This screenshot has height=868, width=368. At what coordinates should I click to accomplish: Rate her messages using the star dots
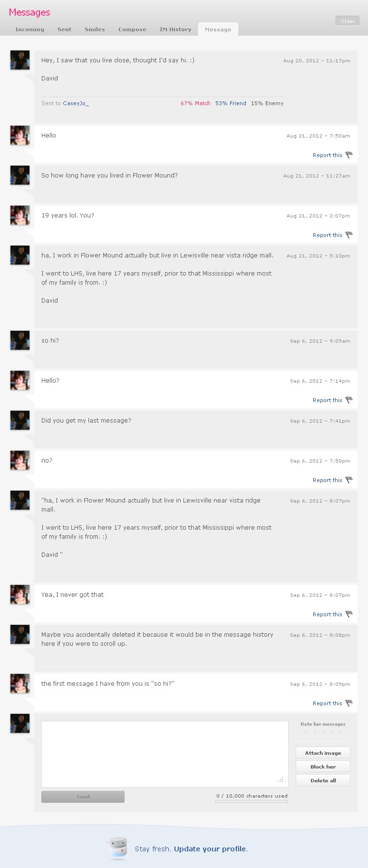[323, 732]
